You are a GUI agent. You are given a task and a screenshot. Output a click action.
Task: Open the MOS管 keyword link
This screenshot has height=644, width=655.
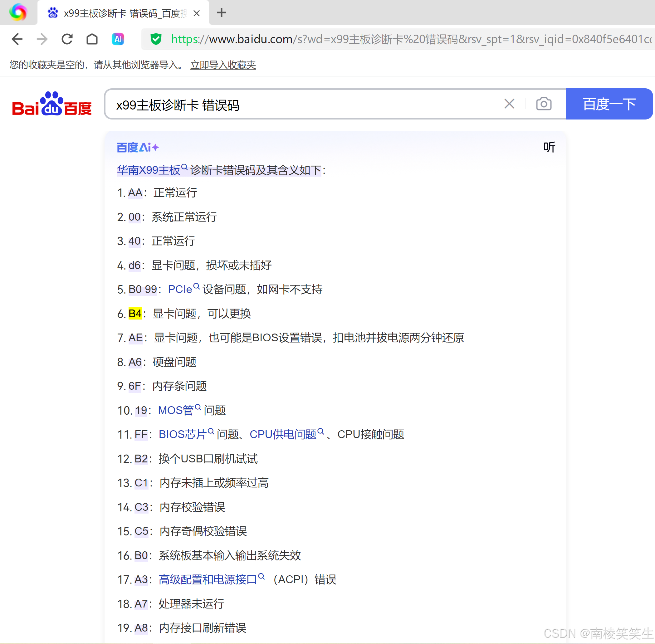tap(176, 410)
